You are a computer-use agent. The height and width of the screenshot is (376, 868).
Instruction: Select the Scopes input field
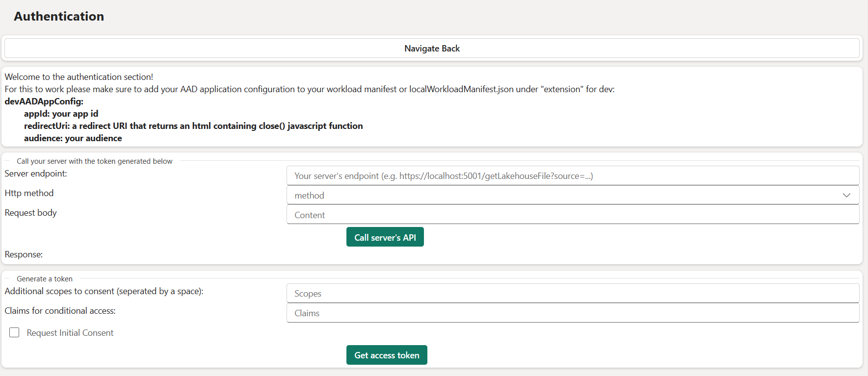tap(572, 294)
